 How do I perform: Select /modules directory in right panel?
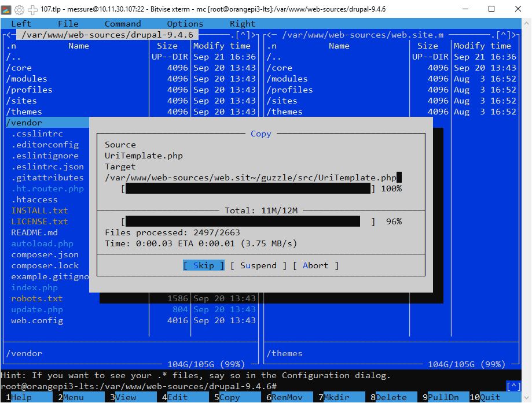(337, 79)
